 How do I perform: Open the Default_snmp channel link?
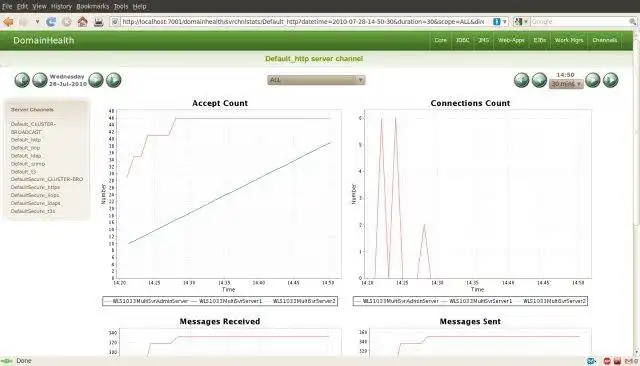[28, 164]
